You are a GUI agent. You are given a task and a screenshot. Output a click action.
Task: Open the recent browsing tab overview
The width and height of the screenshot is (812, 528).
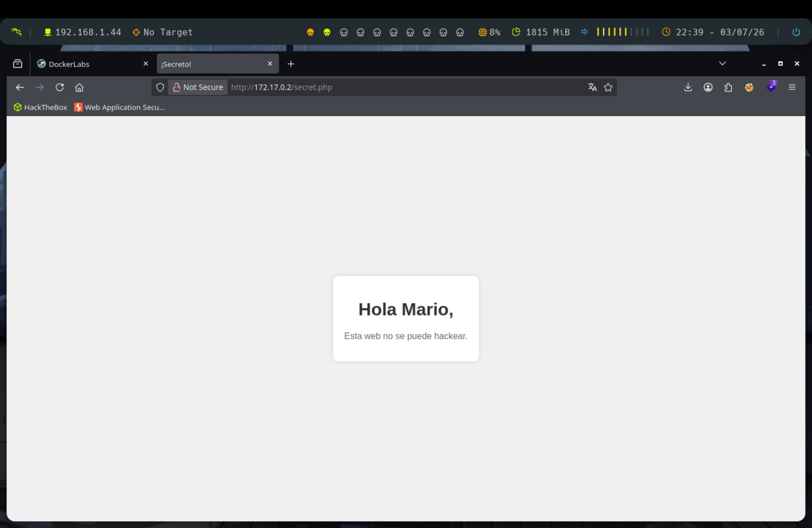tap(18, 64)
